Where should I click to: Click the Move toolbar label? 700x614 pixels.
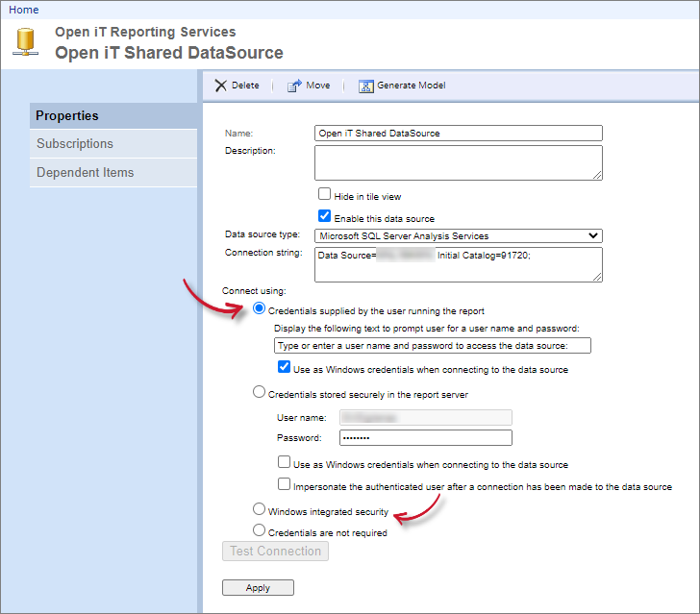pos(318,86)
